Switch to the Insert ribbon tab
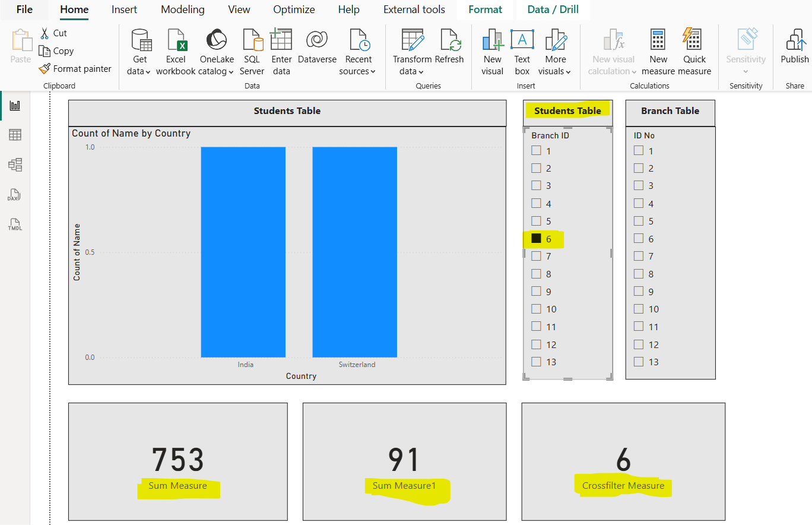Image resolution: width=812 pixels, height=525 pixels. click(124, 10)
